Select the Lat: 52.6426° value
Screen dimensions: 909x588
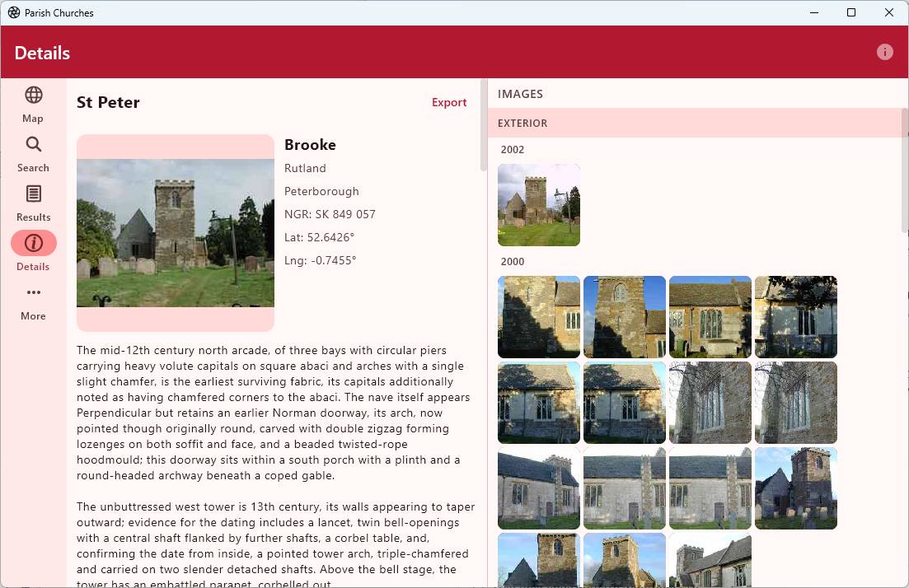(319, 237)
